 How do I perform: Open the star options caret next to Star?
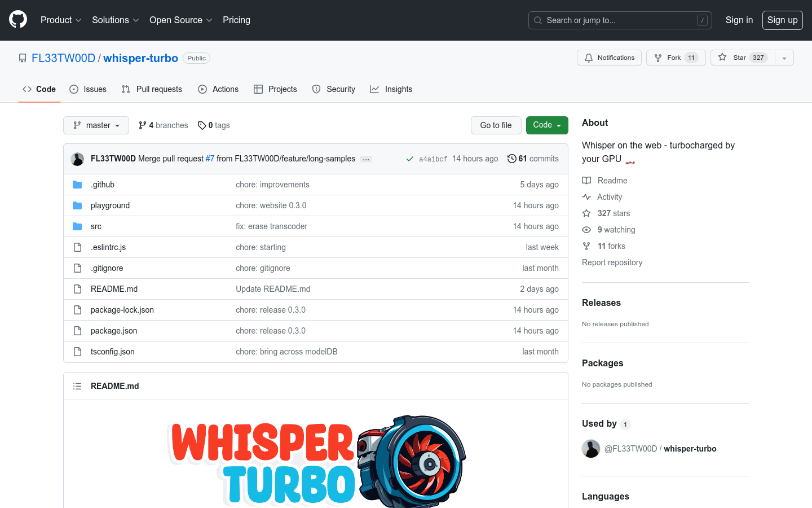[784, 58]
